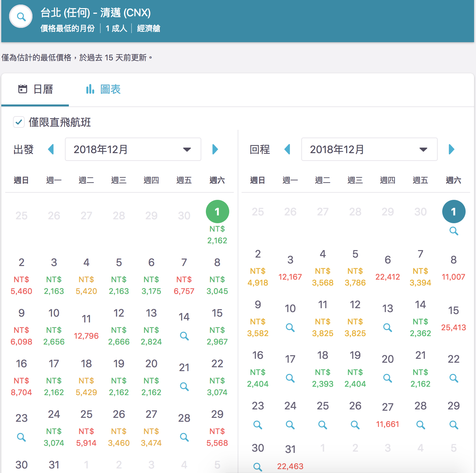Image resolution: width=476 pixels, height=473 pixels.
Task: Click the search icon under departure December 14
Action: coord(184,336)
